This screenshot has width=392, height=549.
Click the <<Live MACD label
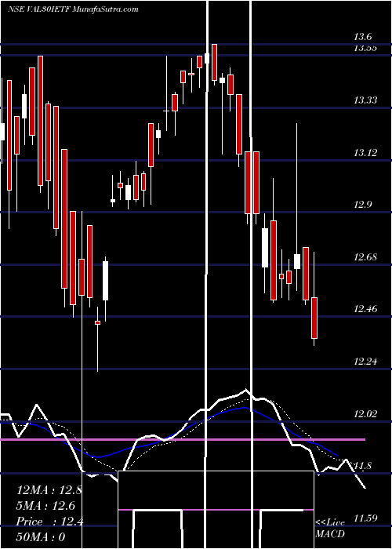pos(330,529)
